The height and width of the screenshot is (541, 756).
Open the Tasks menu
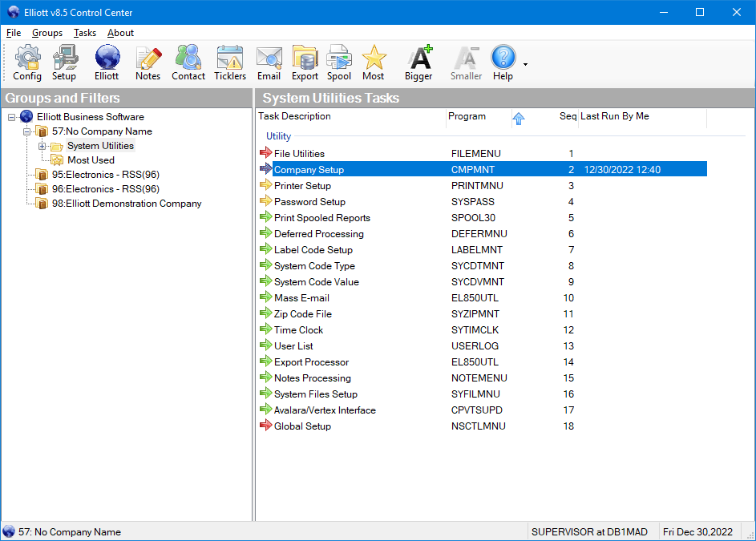84,33
